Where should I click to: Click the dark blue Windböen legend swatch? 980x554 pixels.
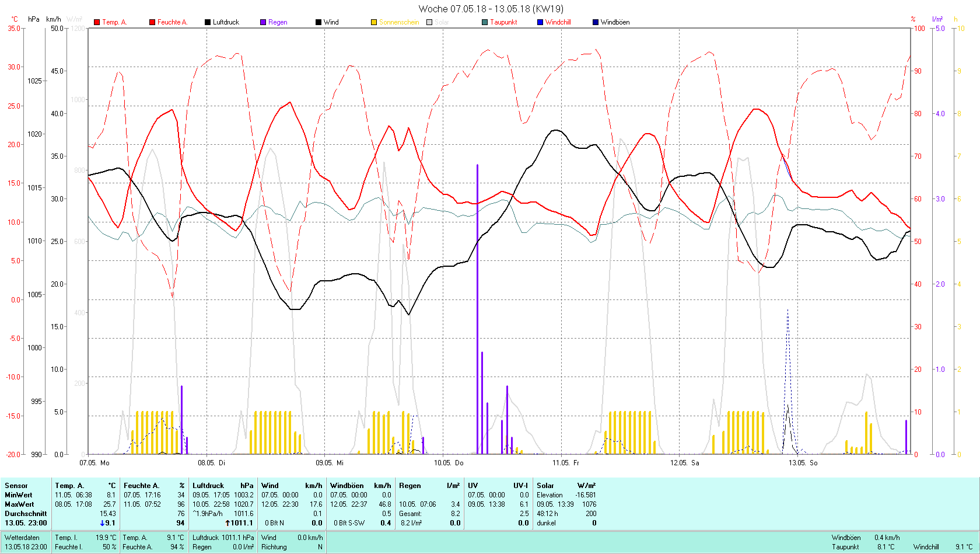(596, 22)
